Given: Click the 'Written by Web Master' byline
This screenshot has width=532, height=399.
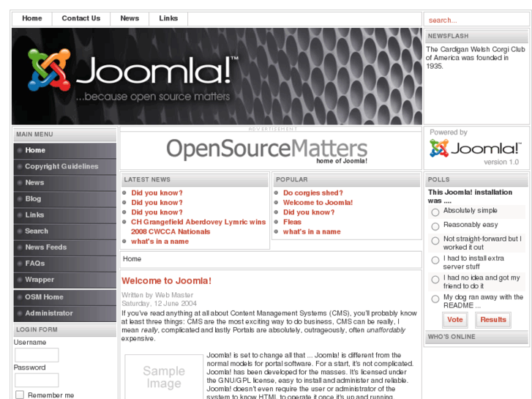Looking at the screenshot, I should pyautogui.click(x=157, y=295).
